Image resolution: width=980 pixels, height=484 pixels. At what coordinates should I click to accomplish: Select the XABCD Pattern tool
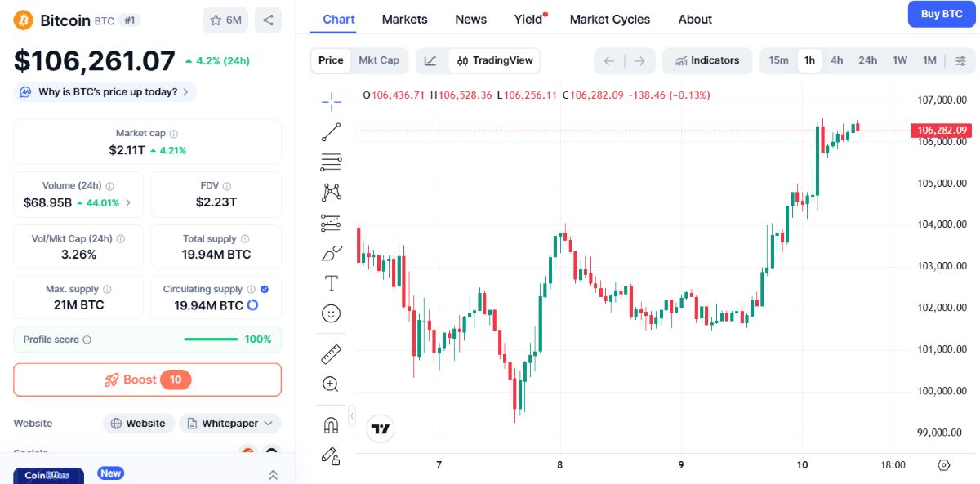(331, 191)
